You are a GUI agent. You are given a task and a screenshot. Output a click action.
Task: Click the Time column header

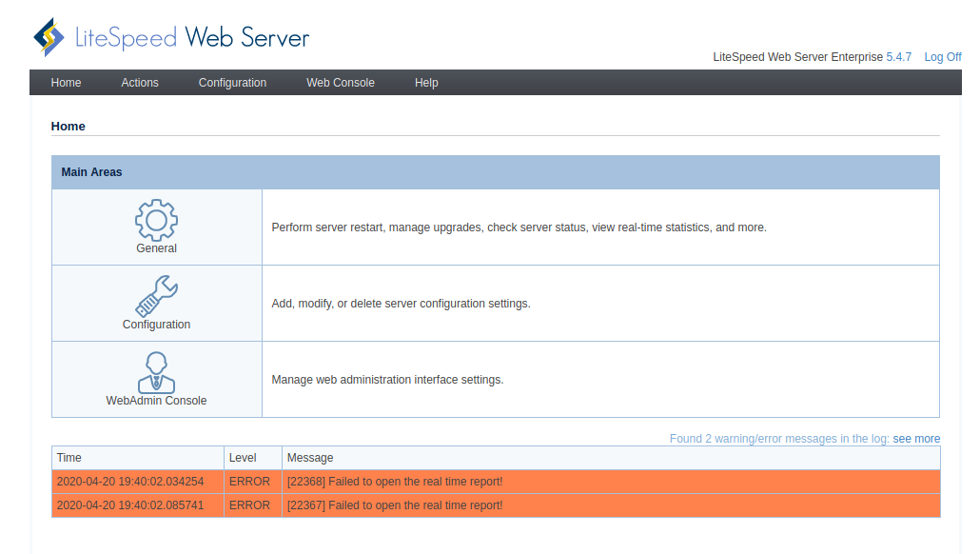coord(69,458)
